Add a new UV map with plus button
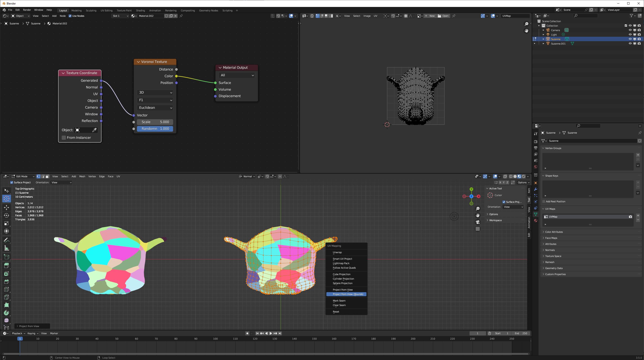Image resolution: width=644 pixels, height=360 pixels. [638, 216]
